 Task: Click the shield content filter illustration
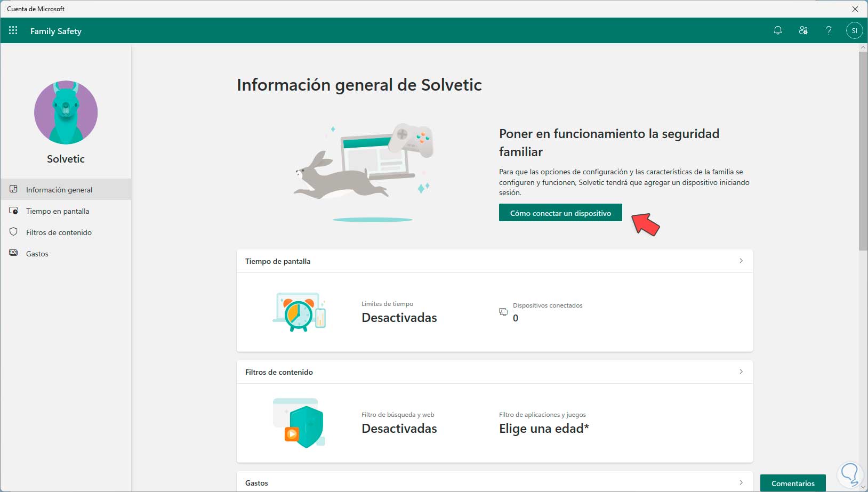point(299,423)
